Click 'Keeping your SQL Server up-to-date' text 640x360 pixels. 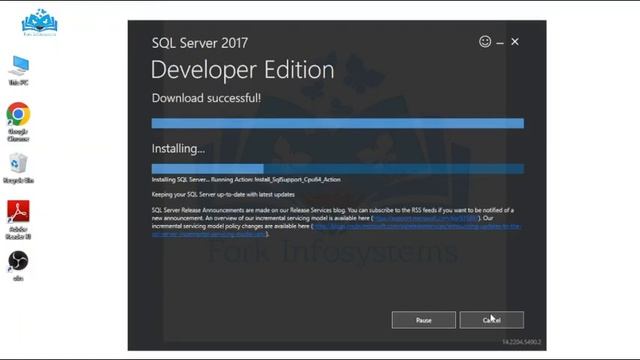(x=223, y=195)
